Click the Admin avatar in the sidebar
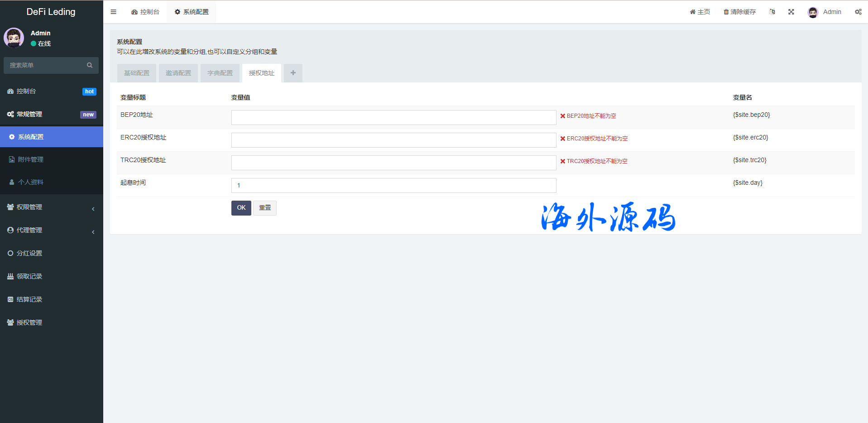 (x=14, y=38)
